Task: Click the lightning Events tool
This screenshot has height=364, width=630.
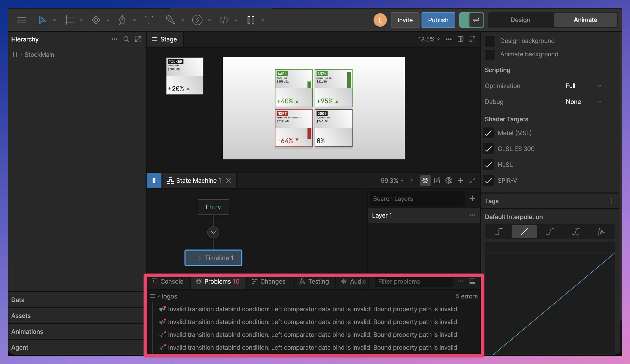Action: [x=197, y=20]
